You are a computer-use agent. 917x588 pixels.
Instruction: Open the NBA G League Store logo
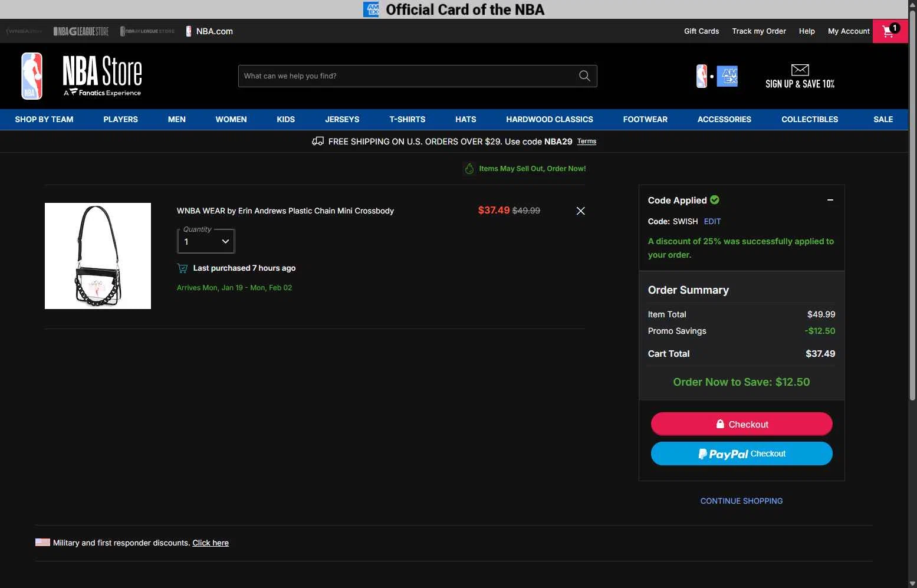click(81, 31)
